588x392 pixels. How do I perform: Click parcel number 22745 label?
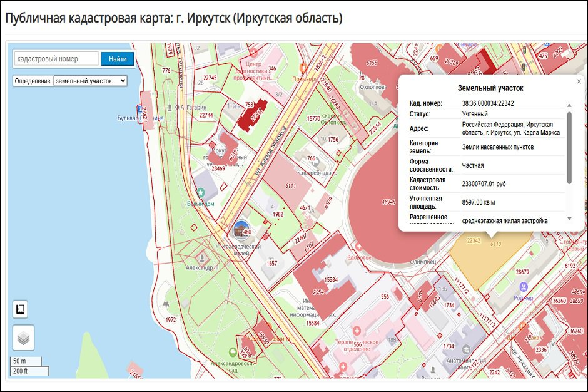point(210,78)
